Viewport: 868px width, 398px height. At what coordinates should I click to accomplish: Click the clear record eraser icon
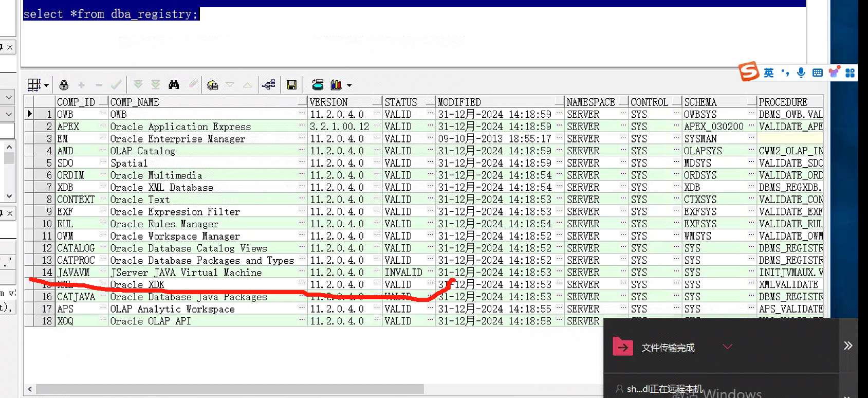pos(193,84)
